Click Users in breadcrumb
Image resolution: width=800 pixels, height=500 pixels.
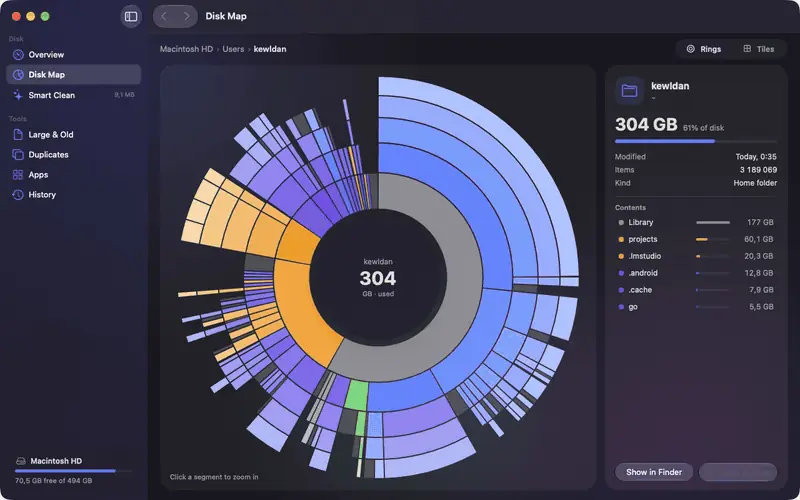[x=233, y=49]
